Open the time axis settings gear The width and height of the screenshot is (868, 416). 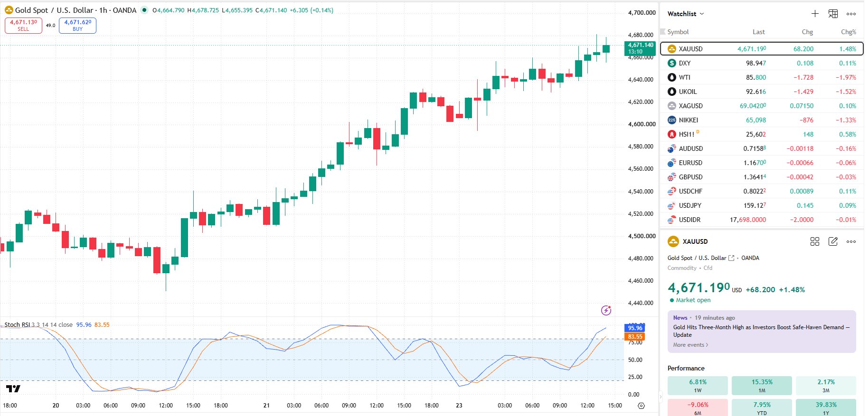[641, 406]
